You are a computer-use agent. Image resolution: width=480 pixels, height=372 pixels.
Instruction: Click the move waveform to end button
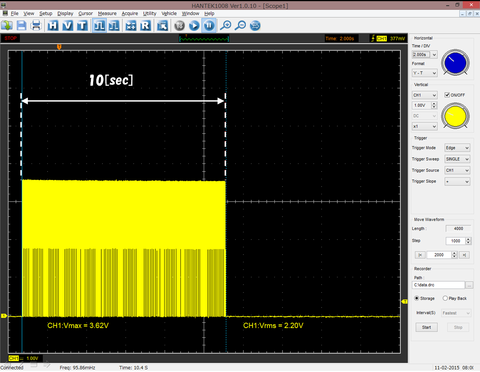464,255
